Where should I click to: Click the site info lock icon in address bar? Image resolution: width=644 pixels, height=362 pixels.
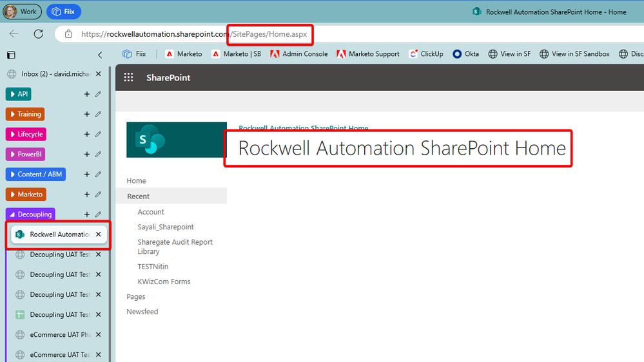pos(68,34)
